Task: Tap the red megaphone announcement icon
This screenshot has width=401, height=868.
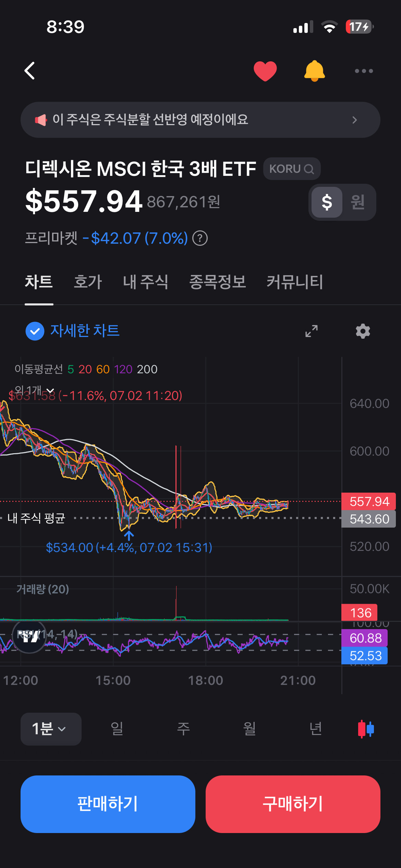Action: 41,120
